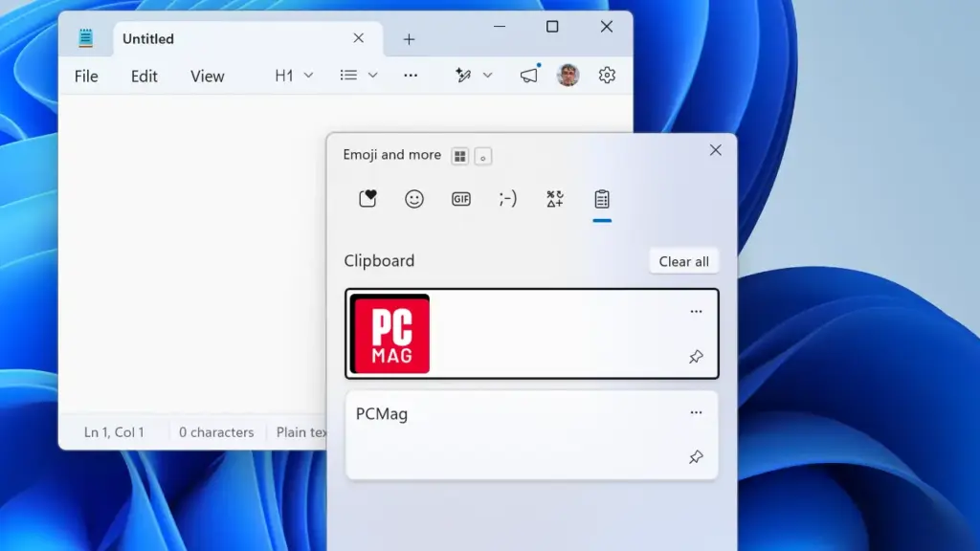Open more options for PCMag image item
Viewport: 980px width, 551px height.
point(696,311)
